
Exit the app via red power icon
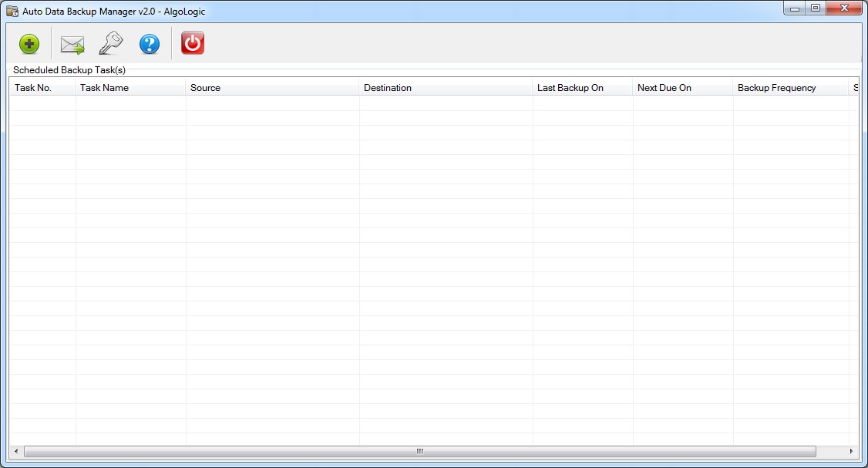point(191,44)
